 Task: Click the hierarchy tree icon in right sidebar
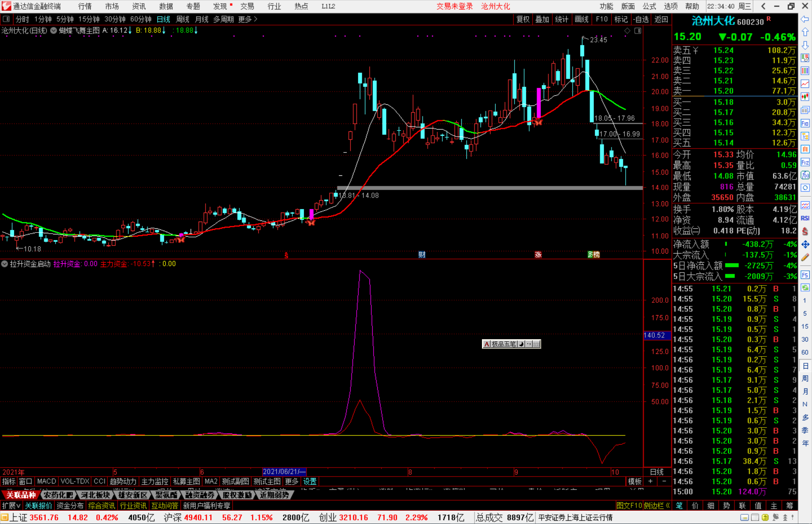coord(805,136)
